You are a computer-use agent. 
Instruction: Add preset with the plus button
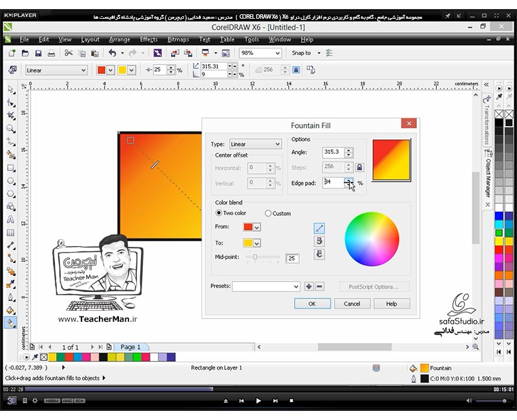(x=309, y=286)
